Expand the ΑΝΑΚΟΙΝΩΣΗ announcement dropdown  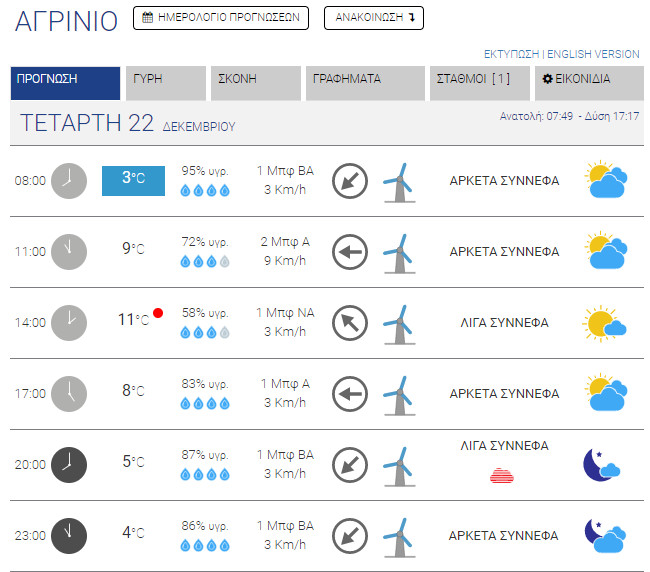tap(374, 18)
